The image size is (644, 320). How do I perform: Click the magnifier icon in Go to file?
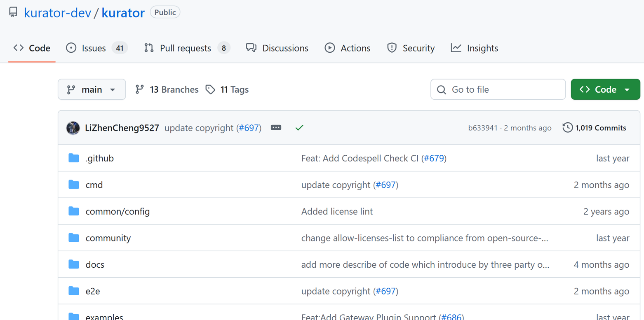pos(442,90)
